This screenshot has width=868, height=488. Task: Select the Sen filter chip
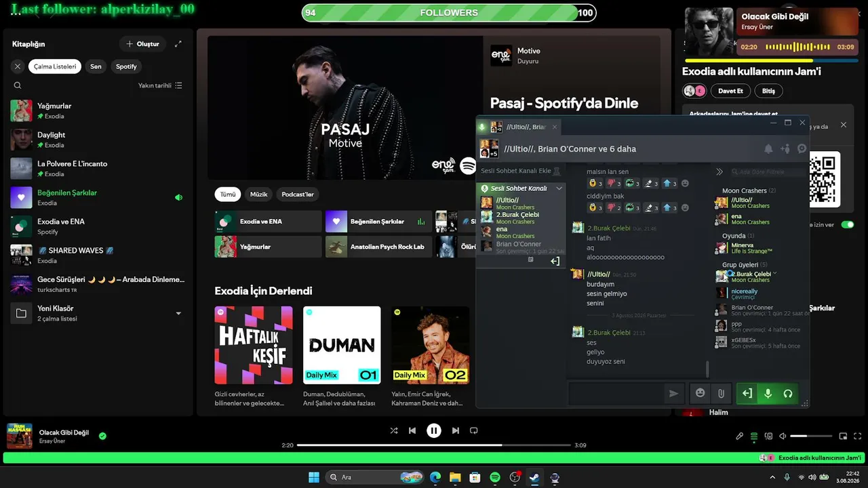click(x=96, y=66)
